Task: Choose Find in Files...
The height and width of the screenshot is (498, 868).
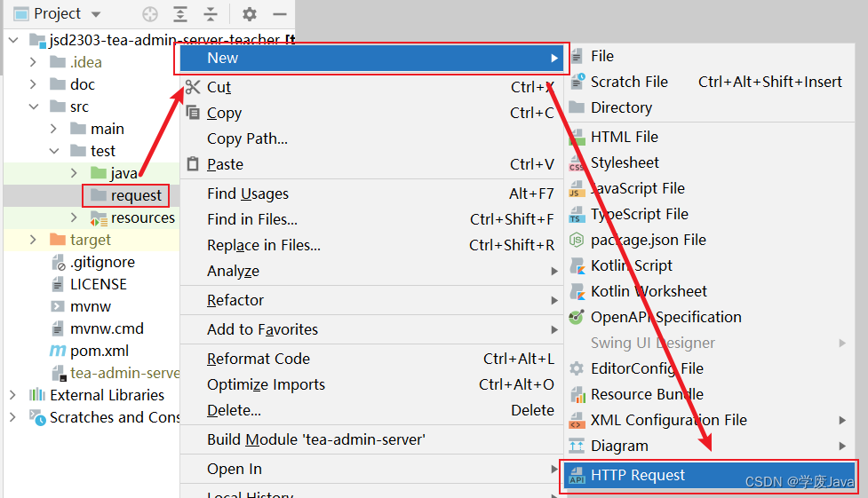Action: 371,219
